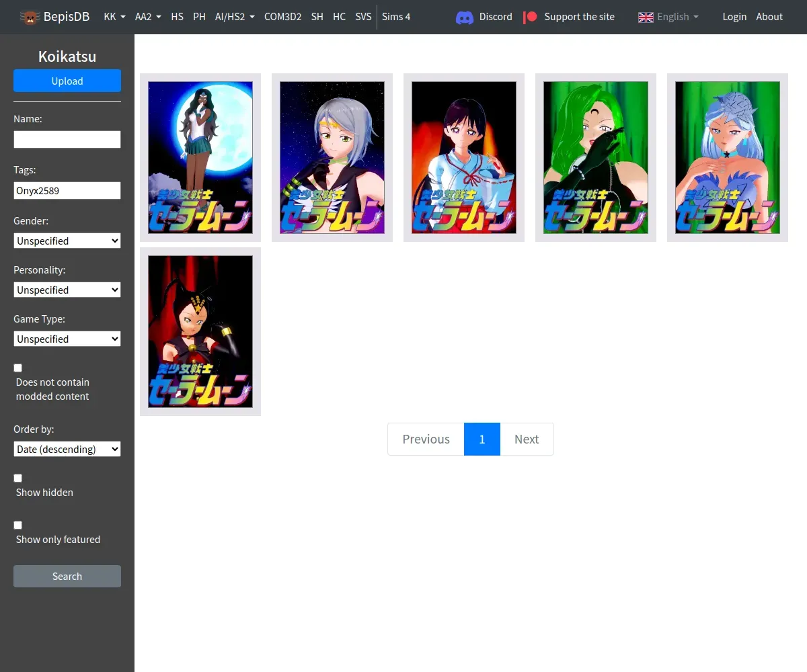Click the blue Upload button

[x=67, y=81]
